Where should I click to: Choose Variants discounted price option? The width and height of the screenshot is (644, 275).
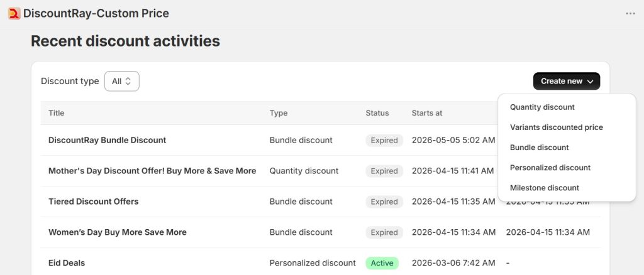pyautogui.click(x=557, y=127)
